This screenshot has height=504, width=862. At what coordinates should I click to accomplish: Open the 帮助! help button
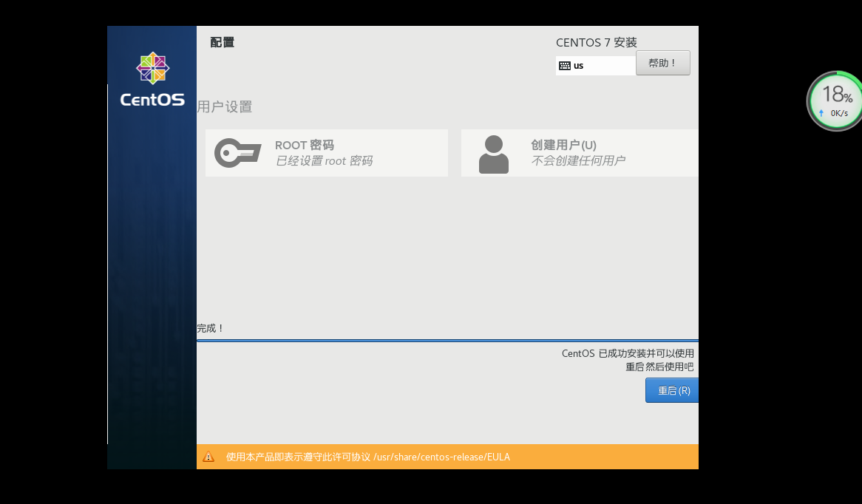(662, 64)
